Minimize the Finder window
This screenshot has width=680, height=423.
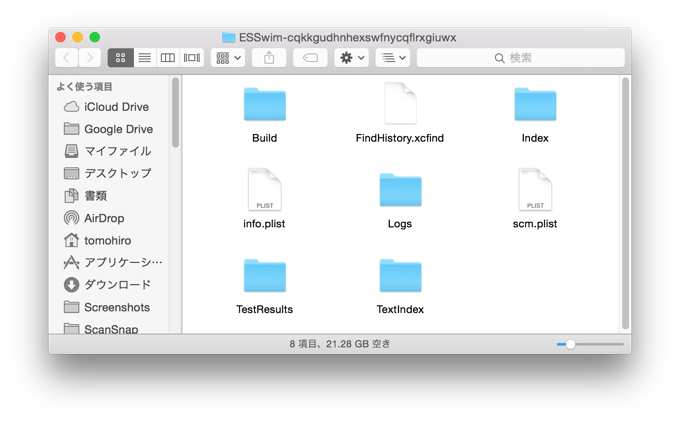coord(78,37)
